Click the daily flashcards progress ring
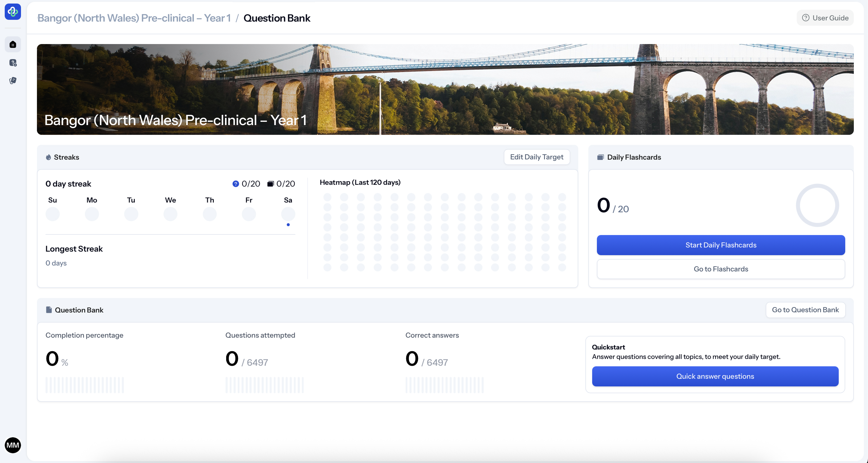Image resolution: width=868 pixels, height=463 pixels. (x=817, y=205)
